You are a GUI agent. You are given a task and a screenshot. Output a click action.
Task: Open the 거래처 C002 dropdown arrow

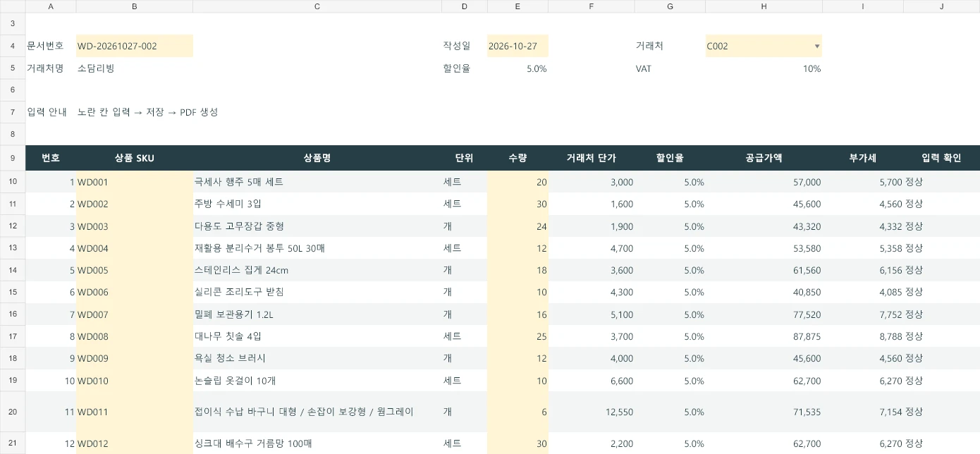[817, 47]
